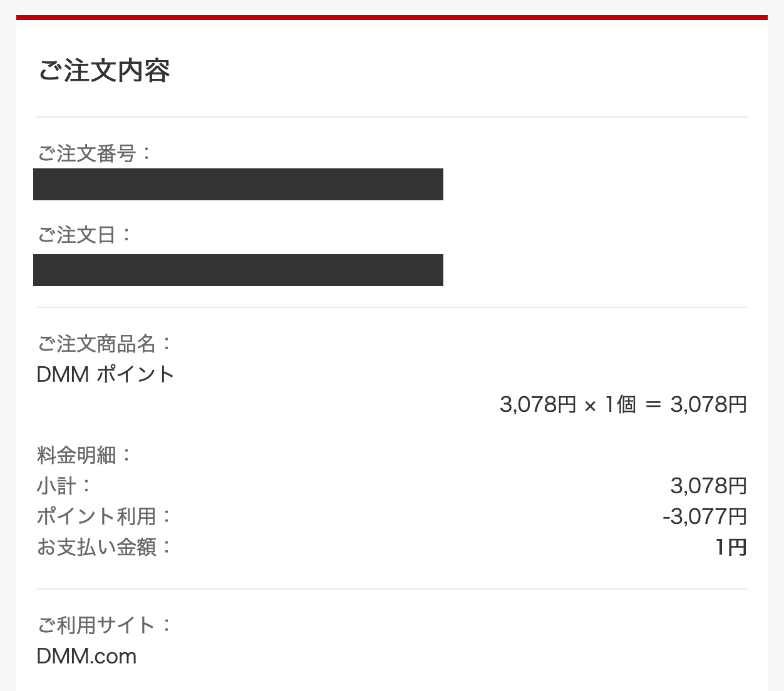The width and height of the screenshot is (784, 691).
Task: Click the ご注文内容 heading
Action: pyautogui.click(x=104, y=70)
